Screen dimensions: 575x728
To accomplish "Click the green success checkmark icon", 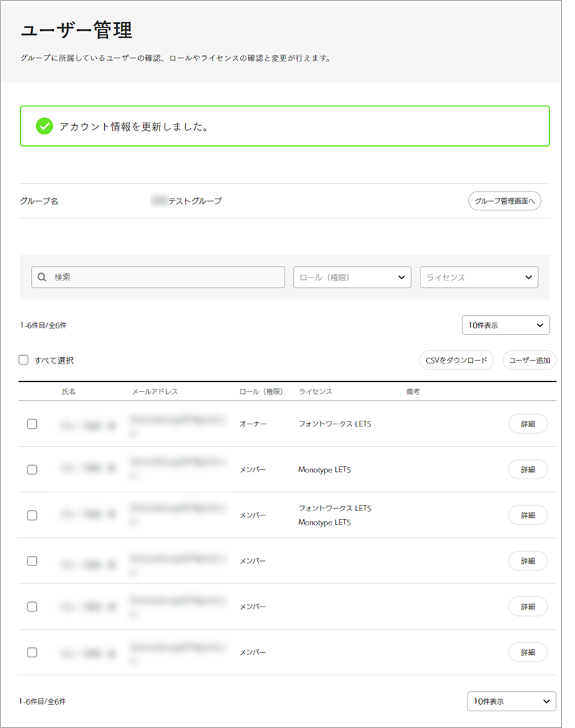I will (x=44, y=127).
